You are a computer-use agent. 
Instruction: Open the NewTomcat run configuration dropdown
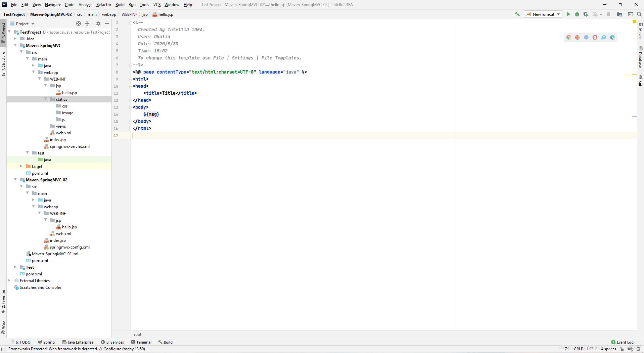click(x=543, y=14)
